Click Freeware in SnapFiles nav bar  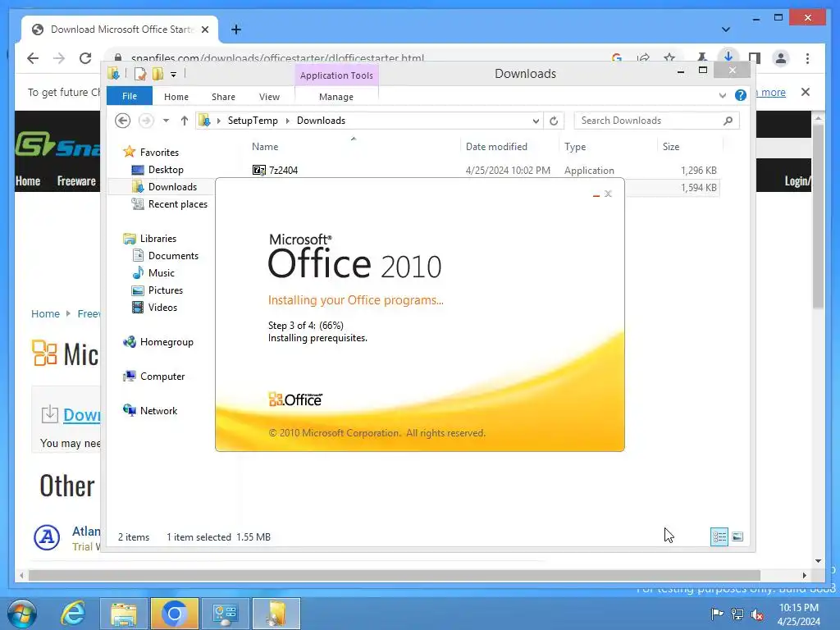[76, 181]
